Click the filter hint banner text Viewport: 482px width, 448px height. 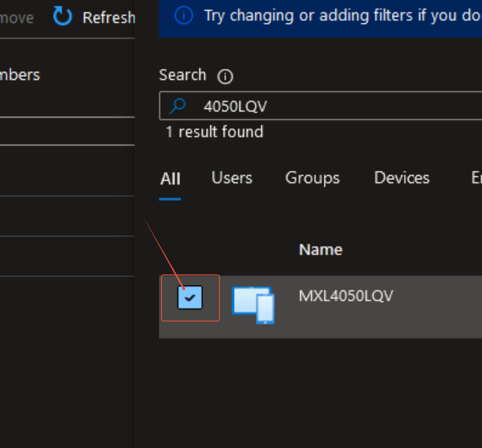pyautogui.click(x=342, y=16)
